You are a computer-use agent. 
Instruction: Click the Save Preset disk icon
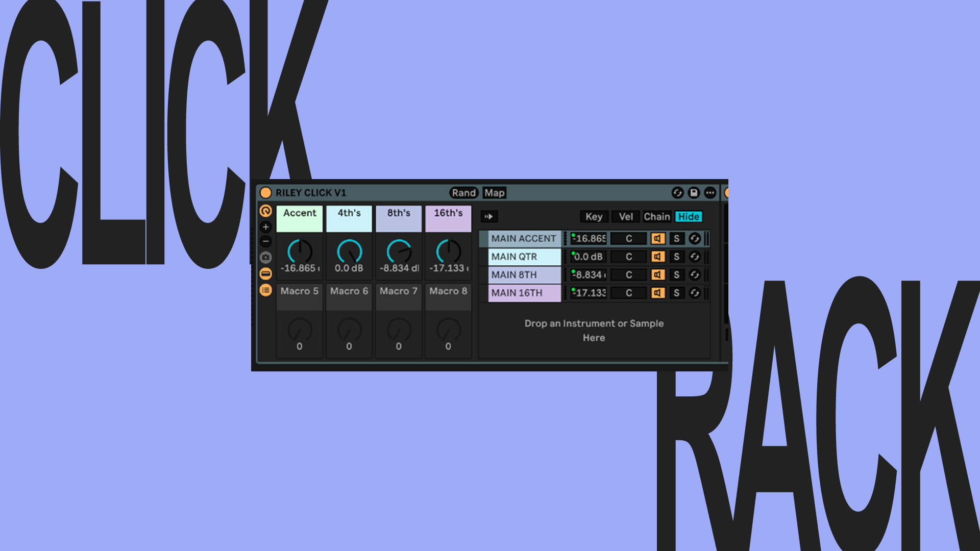point(694,193)
